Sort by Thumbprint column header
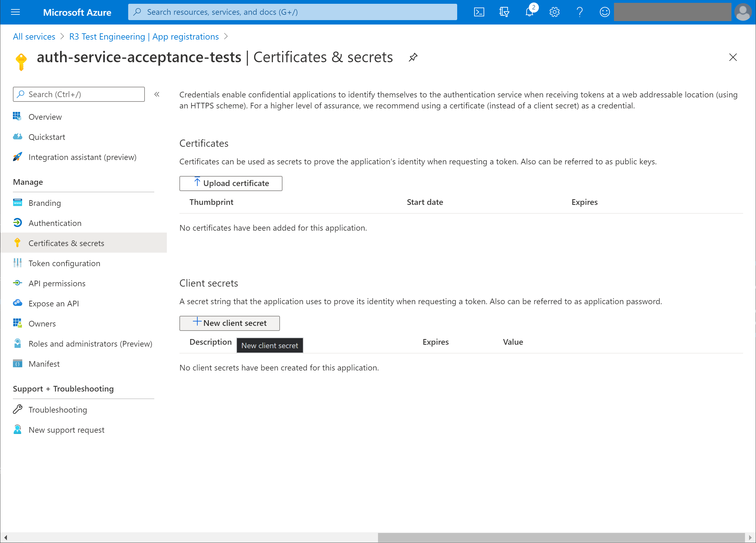This screenshot has height=543, width=756. click(211, 202)
